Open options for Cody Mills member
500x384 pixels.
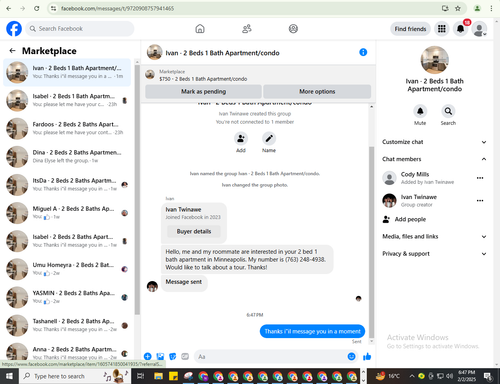click(x=480, y=178)
